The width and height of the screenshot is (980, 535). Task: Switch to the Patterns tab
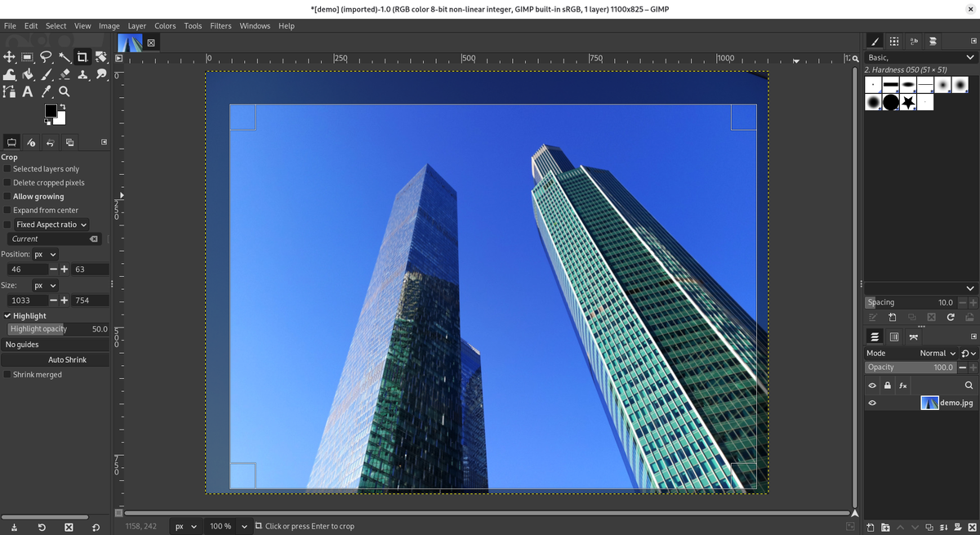point(894,41)
